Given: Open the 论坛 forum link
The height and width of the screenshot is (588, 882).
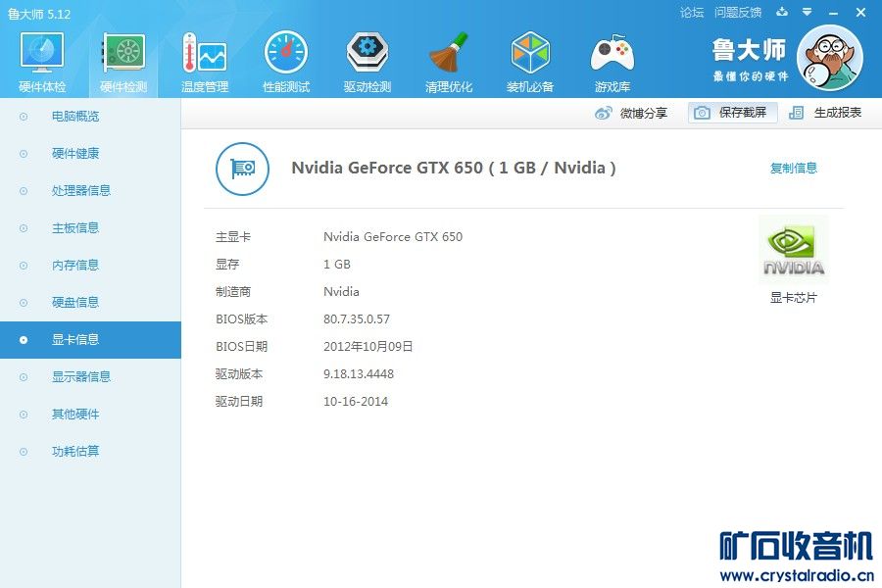Looking at the screenshot, I should point(691,13).
